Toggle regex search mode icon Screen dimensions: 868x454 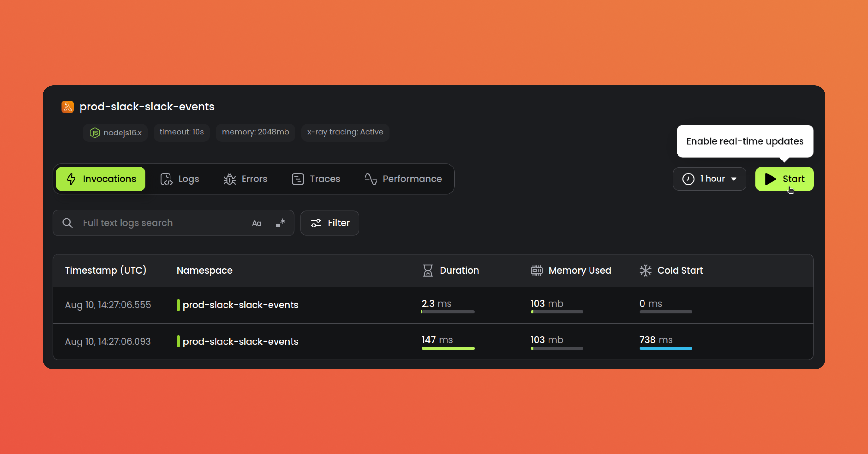coord(281,223)
